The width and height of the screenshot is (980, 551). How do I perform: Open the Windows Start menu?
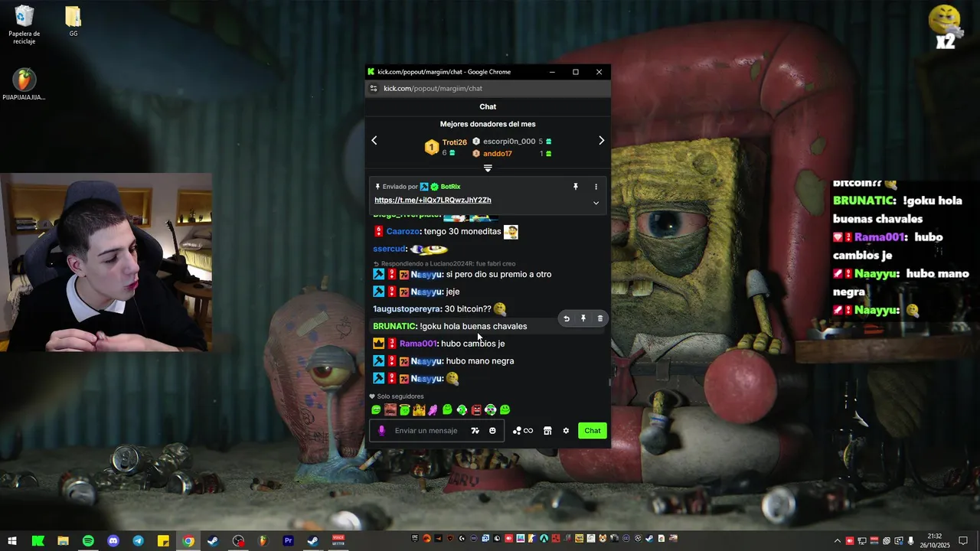[12, 541]
